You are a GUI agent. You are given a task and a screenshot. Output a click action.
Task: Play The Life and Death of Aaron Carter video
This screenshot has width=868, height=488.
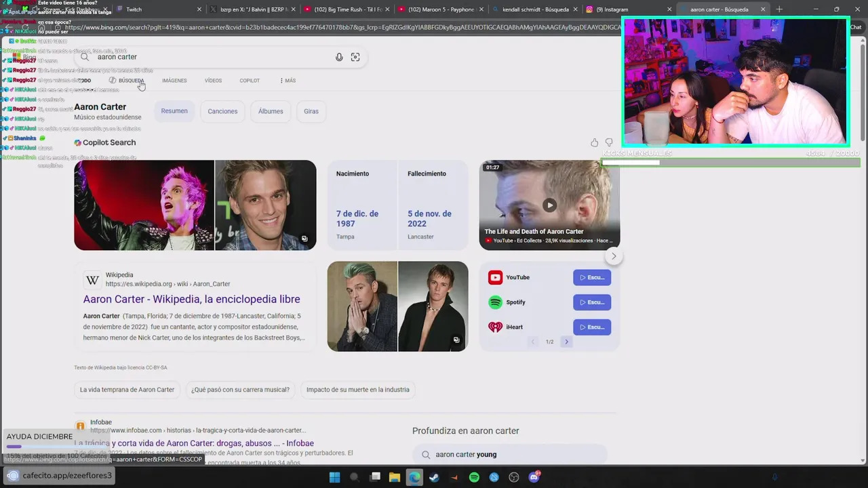coord(549,205)
